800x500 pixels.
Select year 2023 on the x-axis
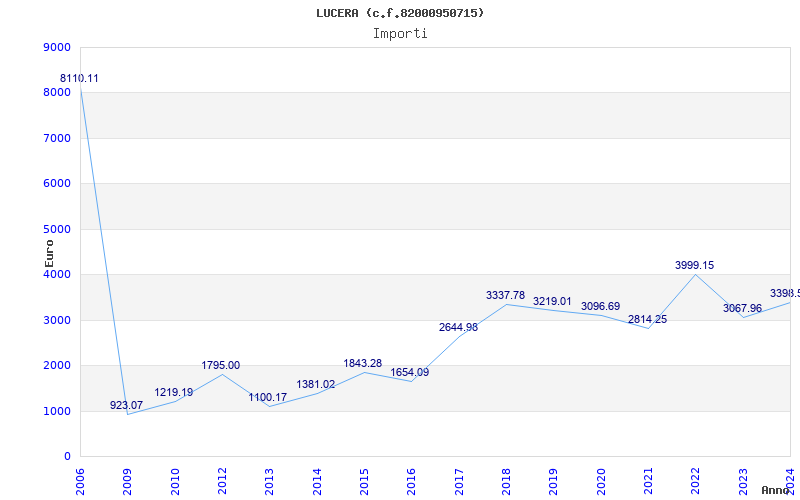tap(743, 482)
